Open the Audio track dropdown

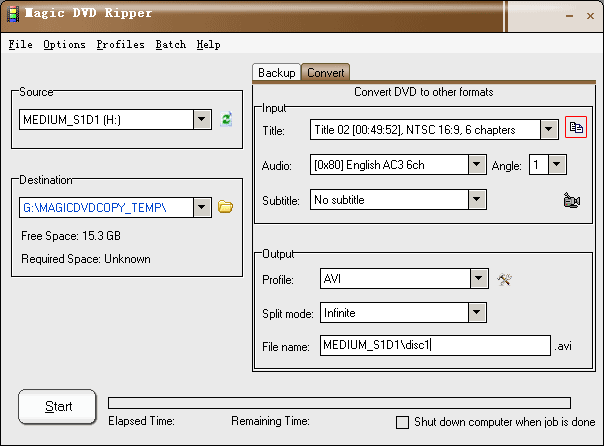click(477, 164)
